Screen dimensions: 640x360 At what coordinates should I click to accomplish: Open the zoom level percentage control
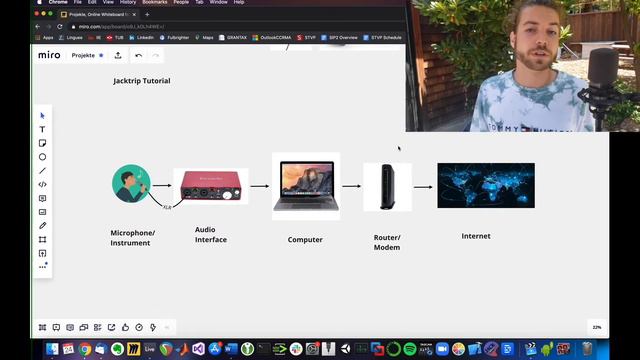(597, 327)
